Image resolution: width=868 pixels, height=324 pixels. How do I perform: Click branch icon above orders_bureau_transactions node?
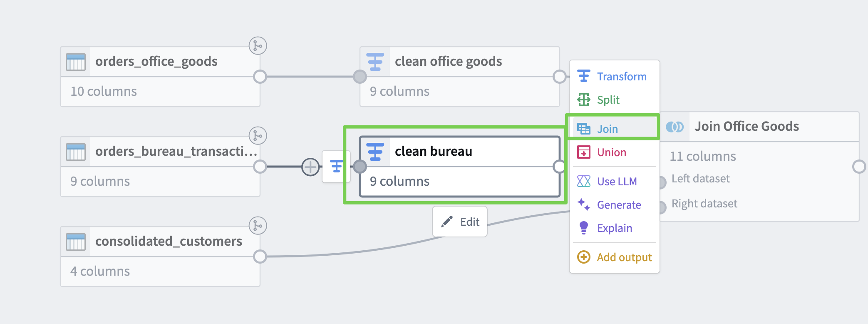(258, 136)
